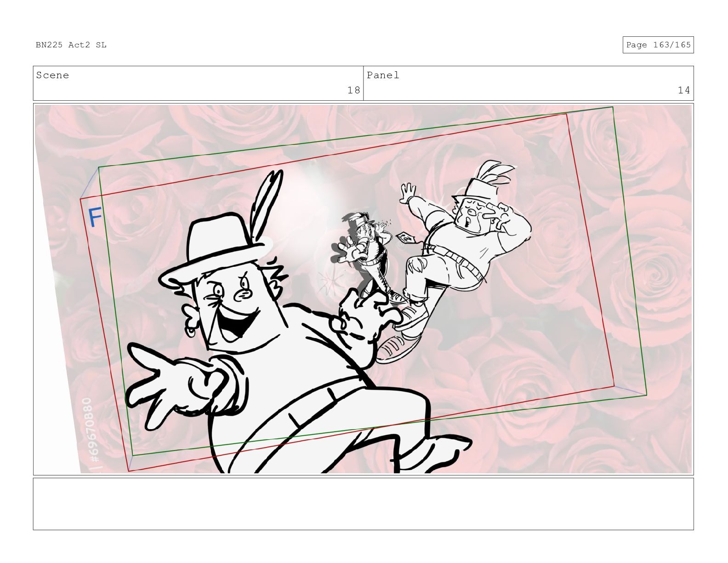Click the scene number '18'
This screenshot has width=728, height=563.
coord(353,90)
